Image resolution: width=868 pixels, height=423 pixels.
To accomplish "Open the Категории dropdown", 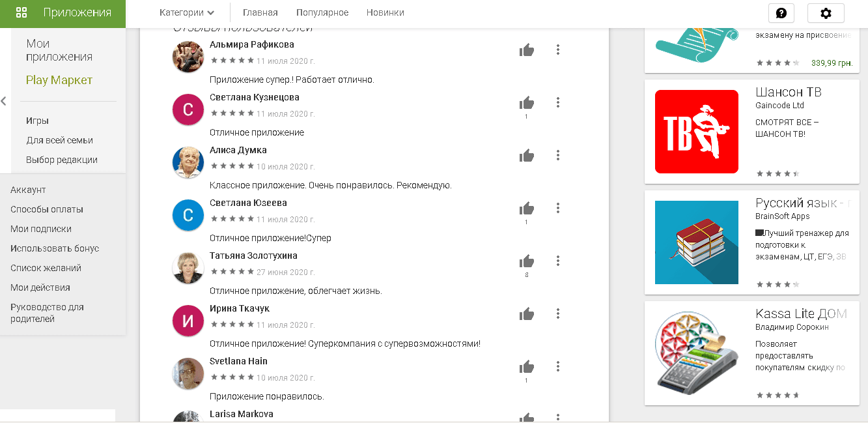I will click(186, 12).
